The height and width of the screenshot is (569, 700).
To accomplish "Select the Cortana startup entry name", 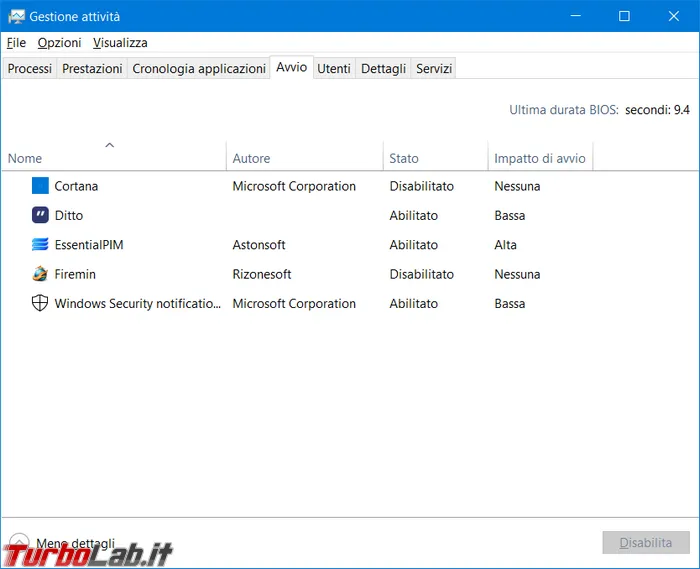I will click(x=76, y=186).
